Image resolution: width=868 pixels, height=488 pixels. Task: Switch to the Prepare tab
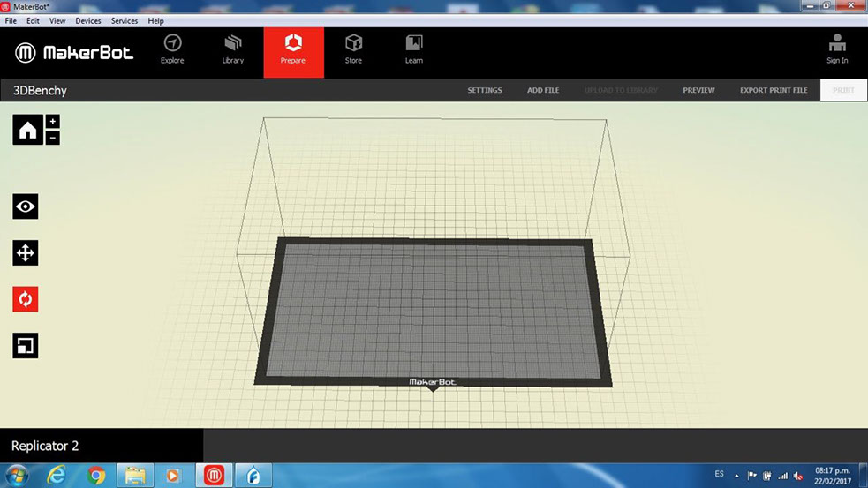[x=293, y=52]
